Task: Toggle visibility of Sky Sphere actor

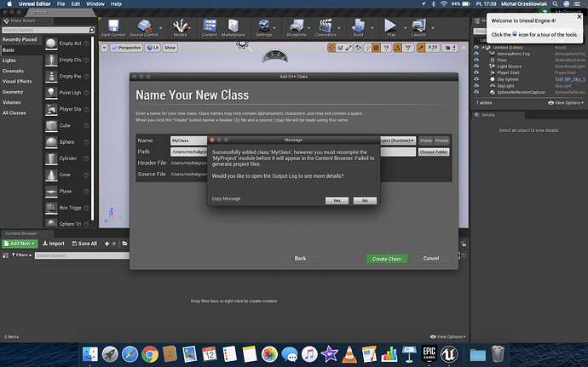Action: pyautogui.click(x=476, y=79)
